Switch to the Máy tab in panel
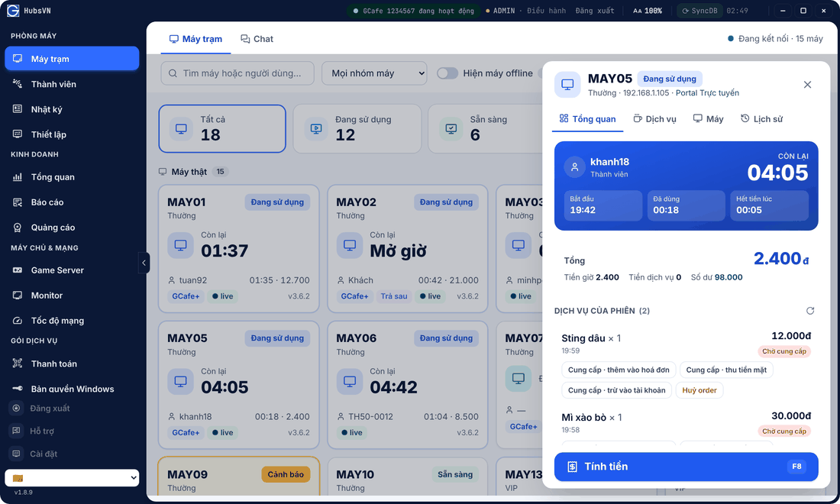This screenshot has height=504, width=840. point(708,119)
